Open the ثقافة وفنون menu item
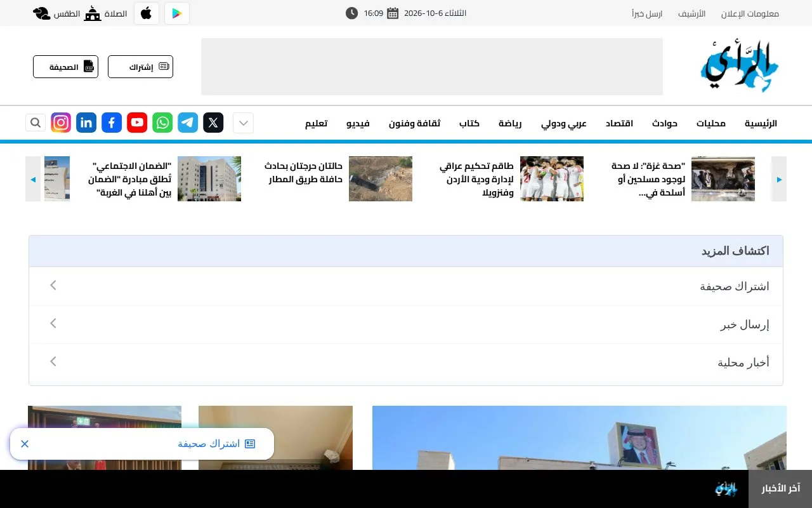Screen dimensions: 812x508 point(415,123)
